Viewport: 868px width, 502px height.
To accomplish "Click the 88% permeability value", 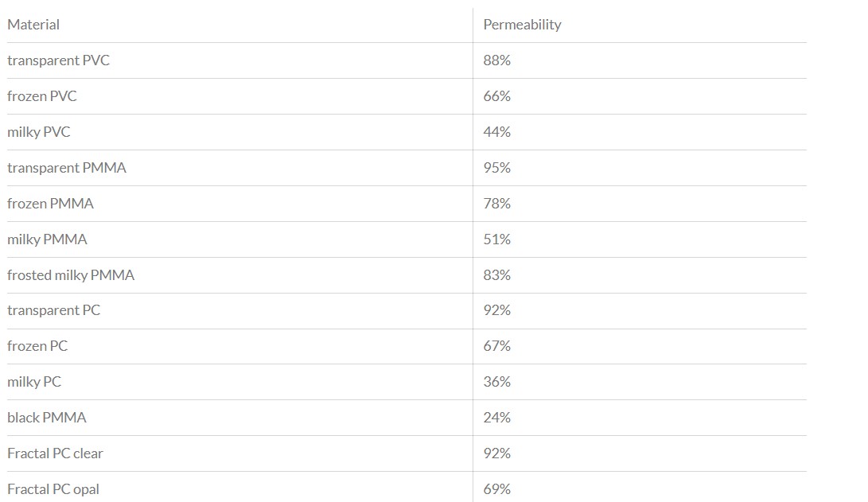I will point(496,60).
